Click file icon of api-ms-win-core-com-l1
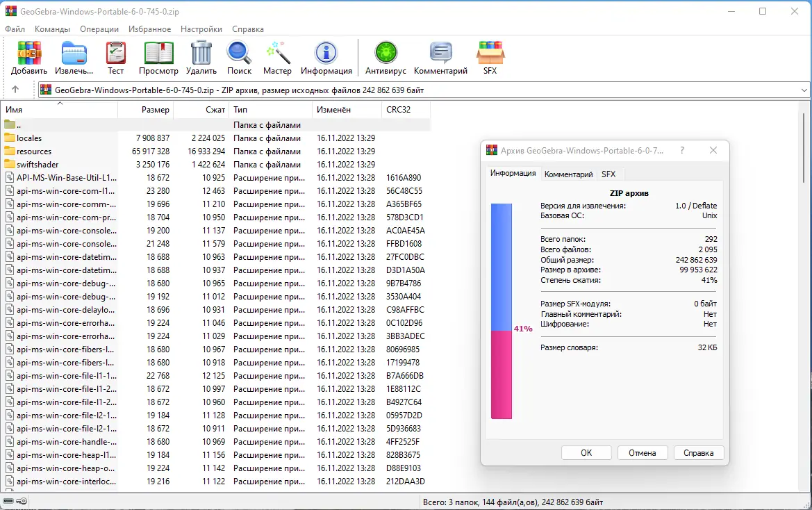The image size is (812, 510). pyautogui.click(x=9, y=190)
